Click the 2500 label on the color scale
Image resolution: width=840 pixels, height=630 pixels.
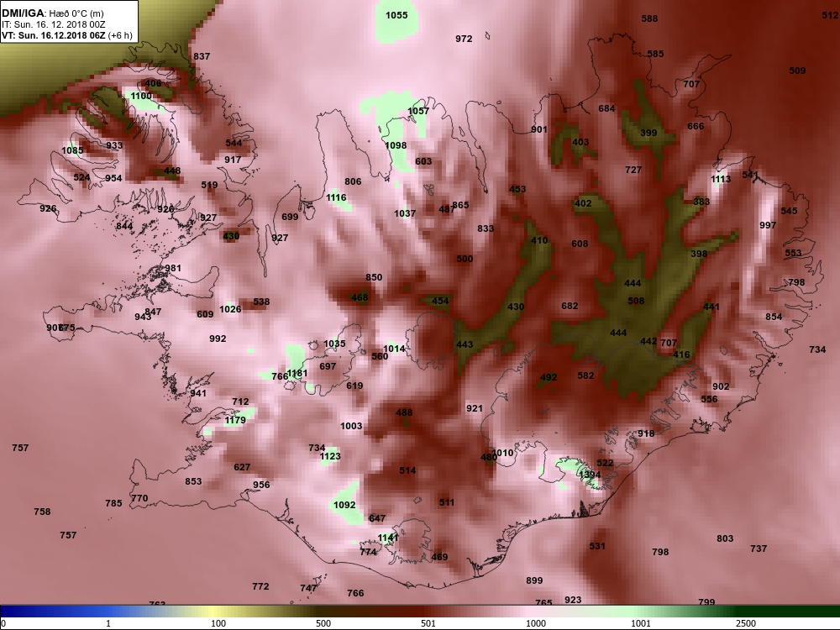(x=745, y=623)
